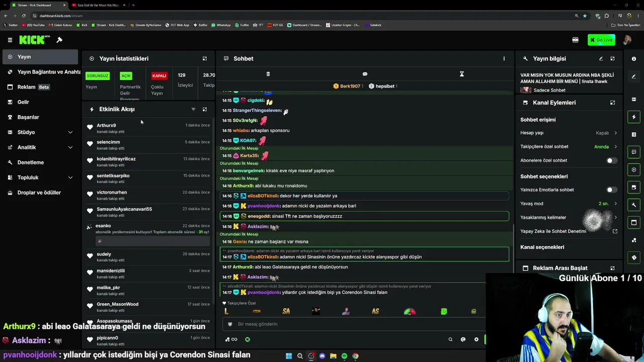Open Yasaklanmış kelimeler settings

coord(615,218)
